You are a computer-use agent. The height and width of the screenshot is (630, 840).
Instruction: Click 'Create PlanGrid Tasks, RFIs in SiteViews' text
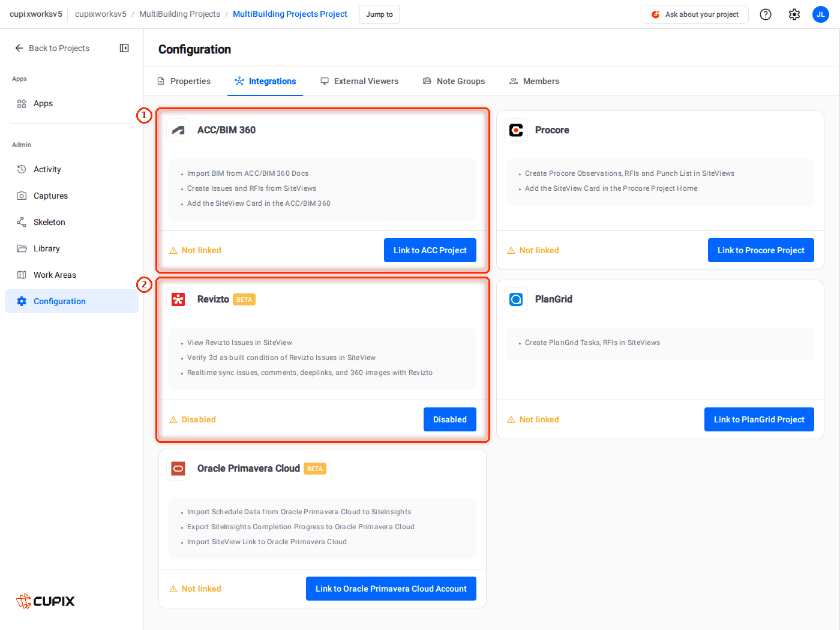[x=592, y=343]
